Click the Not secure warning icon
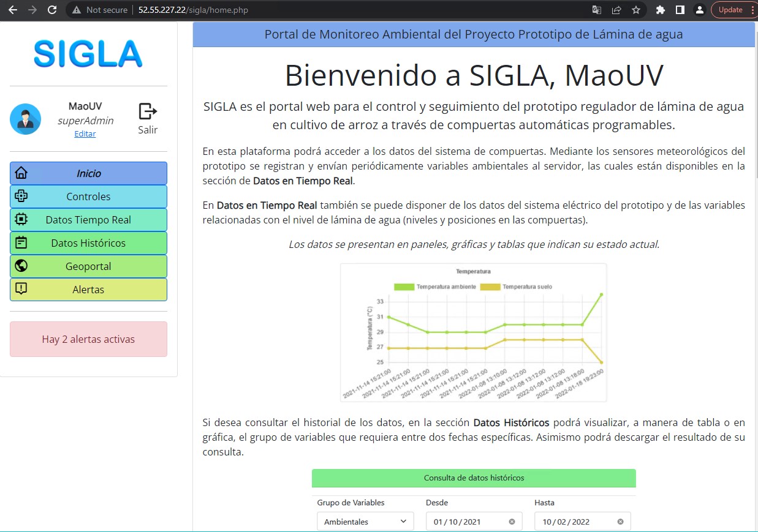Viewport: 758px width, 532px height. pyautogui.click(x=77, y=10)
